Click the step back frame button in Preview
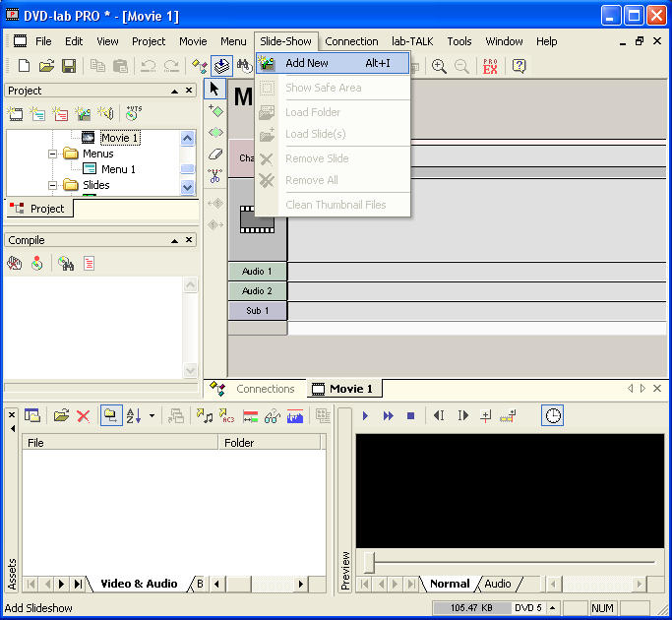 [x=439, y=415]
